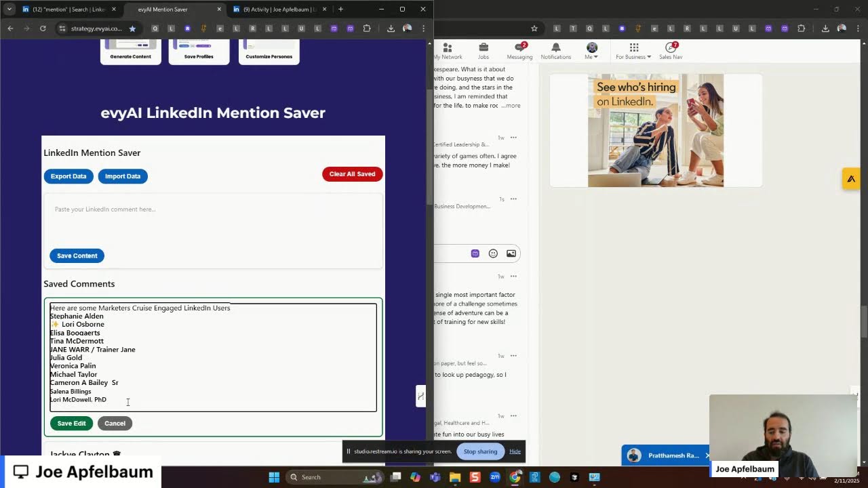
Task: Open the Customize Personas card
Action: pos(269,52)
